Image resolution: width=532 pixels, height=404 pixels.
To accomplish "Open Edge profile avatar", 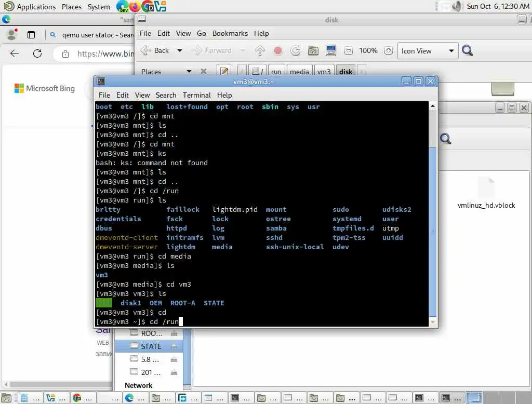I will (12, 35).
